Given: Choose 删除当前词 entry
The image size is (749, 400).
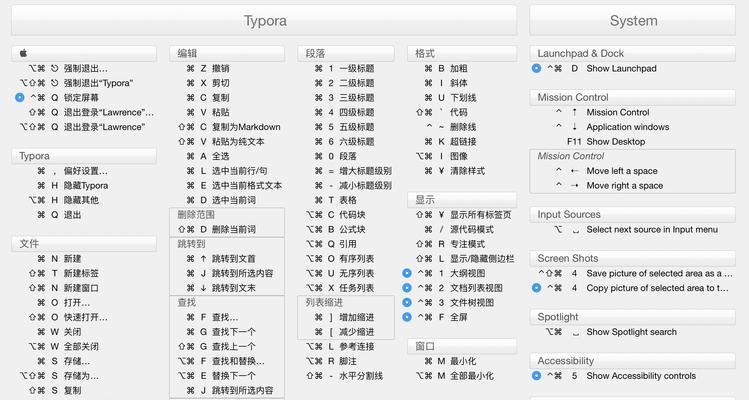Looking at the screenshot, I should point(217,229).
